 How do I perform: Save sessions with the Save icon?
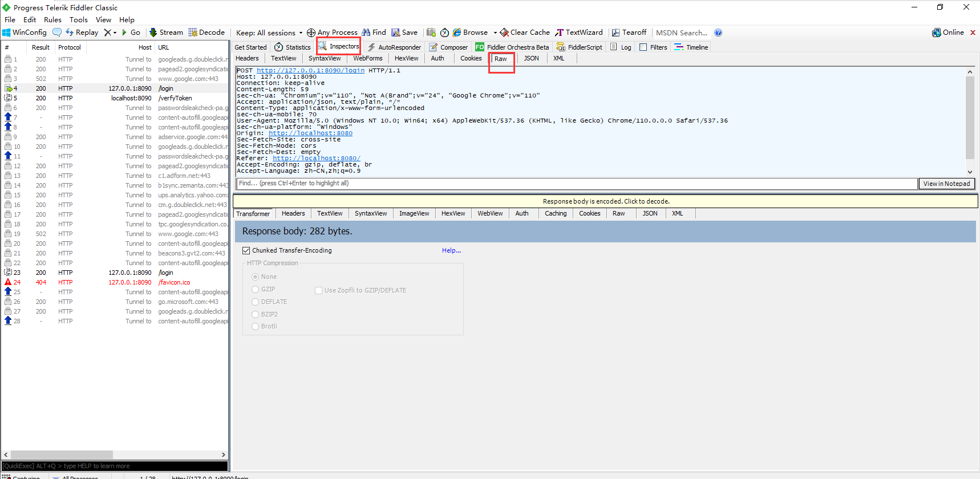(404, 33)
